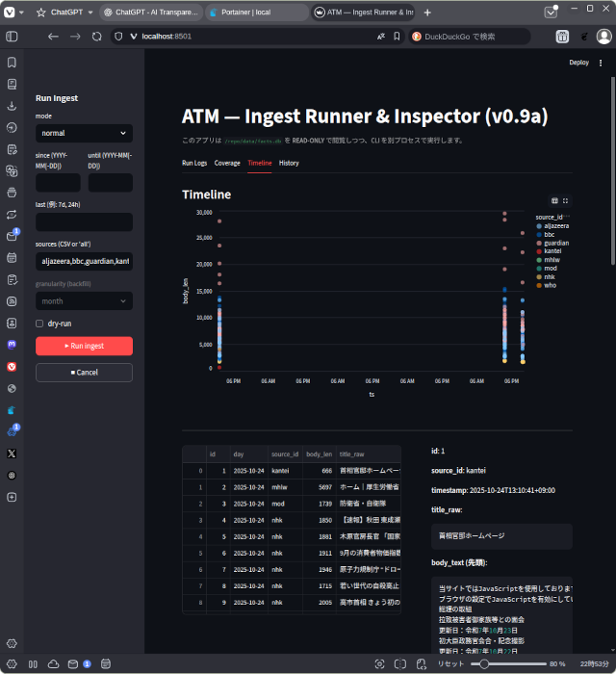Bookmark this page from the address bar

397,37
